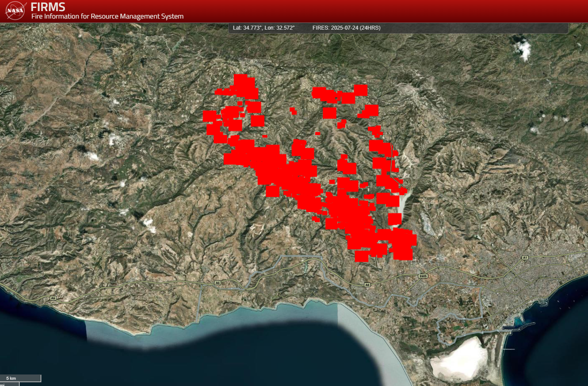
Task: Click the A1 road label on map
Action: click(525, 257)
